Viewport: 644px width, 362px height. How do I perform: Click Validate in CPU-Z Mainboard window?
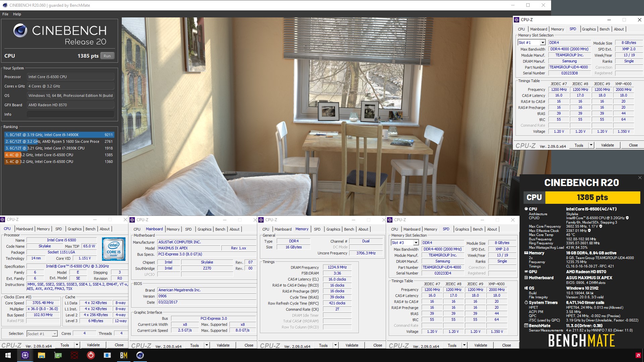(223, 345)
